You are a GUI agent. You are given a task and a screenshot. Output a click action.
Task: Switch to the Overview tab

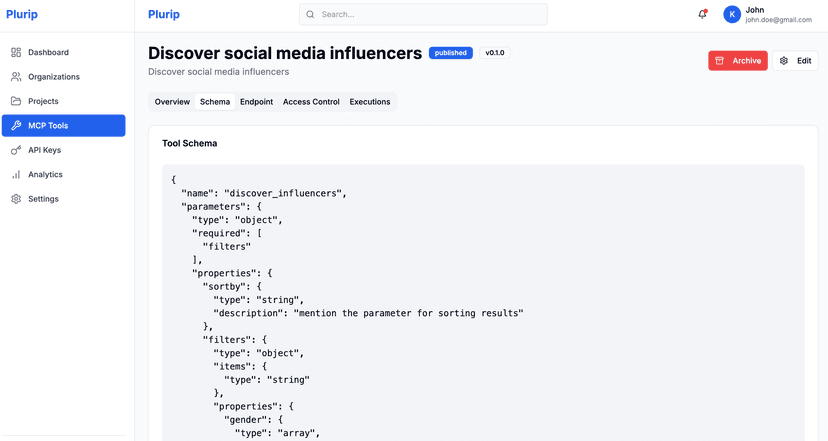172,102
